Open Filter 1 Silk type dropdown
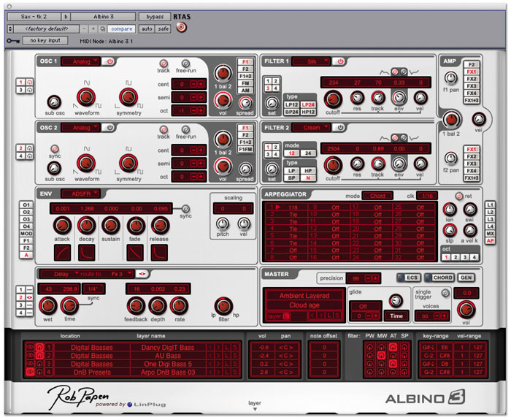511x420 pixels. 312,61
